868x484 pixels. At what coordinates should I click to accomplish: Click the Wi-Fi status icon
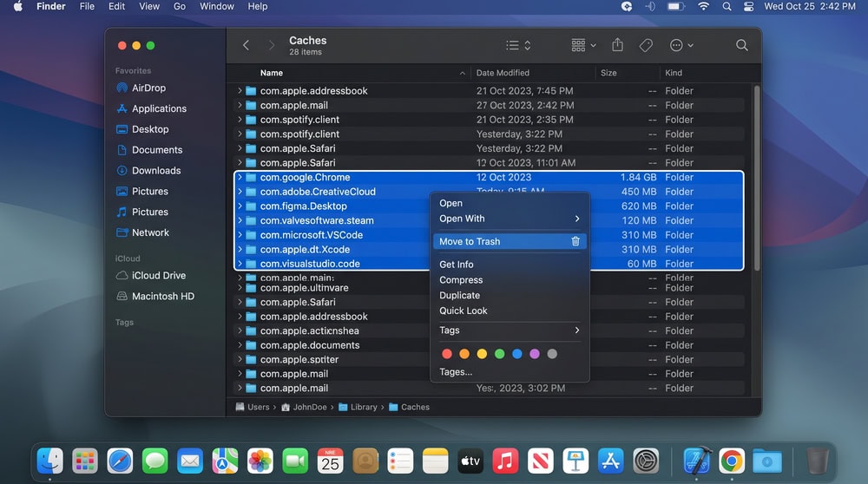704,7
